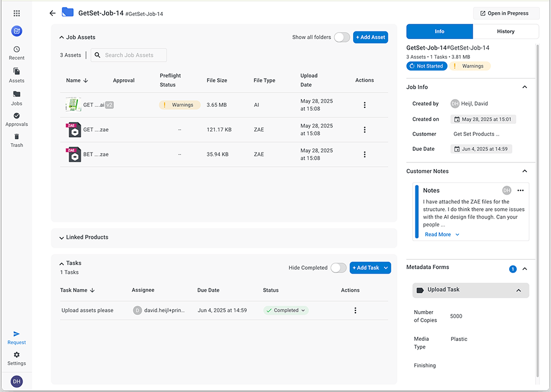This screenshot has height=392, width=551.
Task: Select the Info tab
Action: (x=439, y=31)
